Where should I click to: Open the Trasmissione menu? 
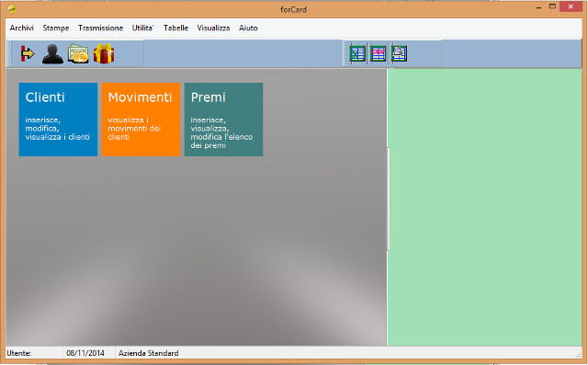(100, 28)
